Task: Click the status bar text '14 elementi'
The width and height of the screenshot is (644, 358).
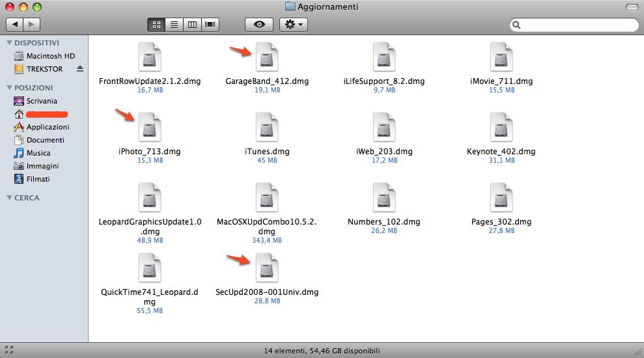Action: tap(284, 351)
